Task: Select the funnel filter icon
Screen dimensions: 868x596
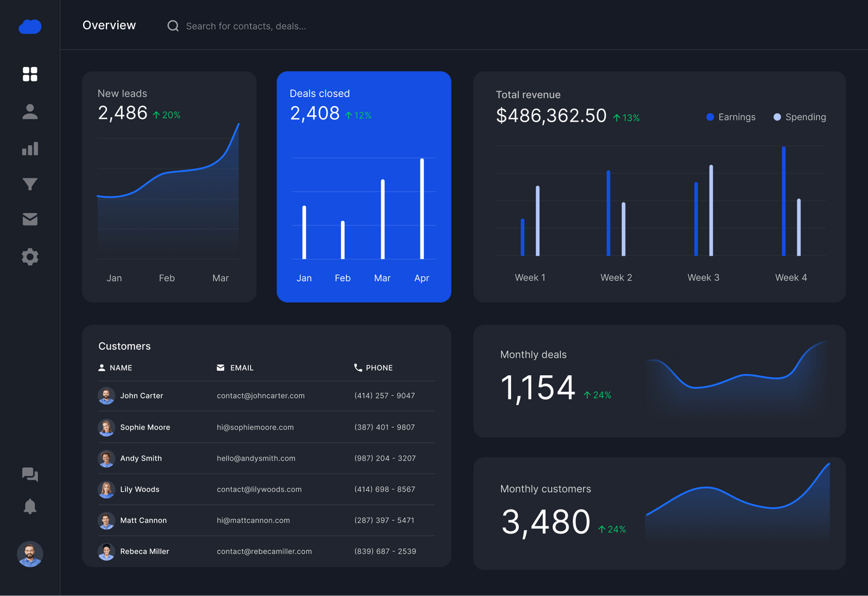Action: coord(30,184)
